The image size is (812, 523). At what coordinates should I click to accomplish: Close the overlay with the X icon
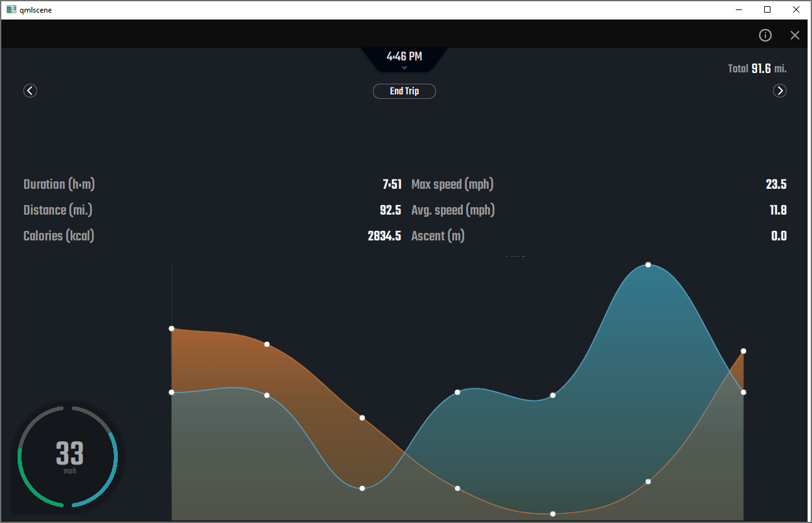point(795,35)
